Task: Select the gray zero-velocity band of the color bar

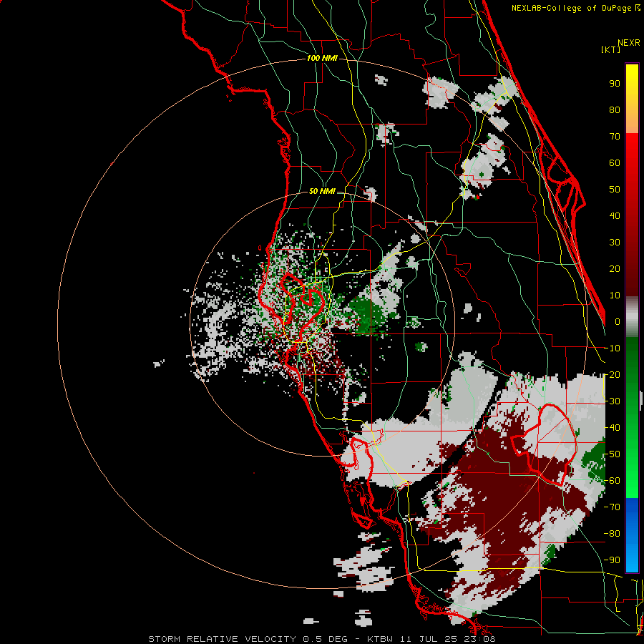Action: click(x=632, y=316)
